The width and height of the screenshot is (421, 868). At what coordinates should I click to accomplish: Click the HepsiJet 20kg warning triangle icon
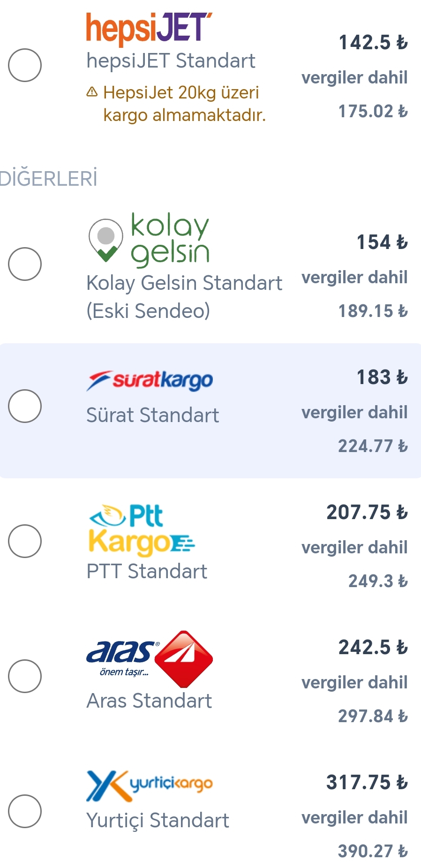(92, 92)
